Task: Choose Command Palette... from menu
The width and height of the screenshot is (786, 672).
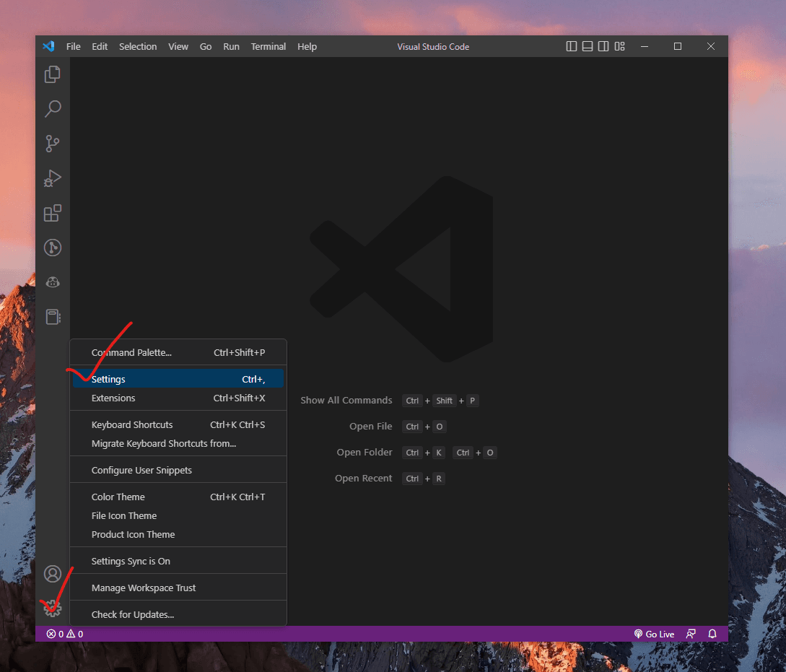Action: coord(178,353)
